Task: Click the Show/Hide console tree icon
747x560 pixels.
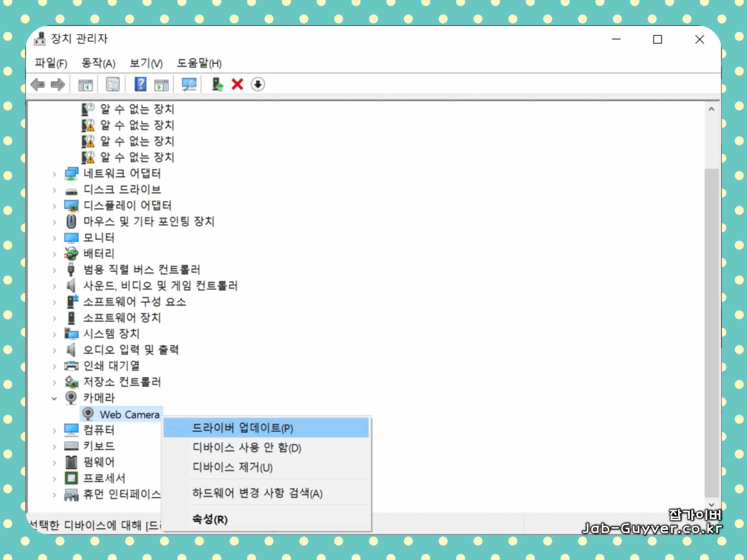Action: point(86,84)
